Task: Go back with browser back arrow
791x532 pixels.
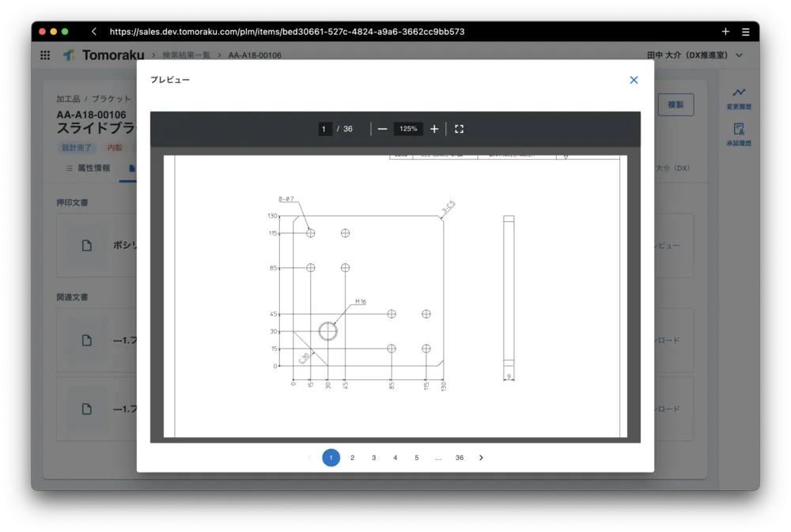Action: point(94,32)
